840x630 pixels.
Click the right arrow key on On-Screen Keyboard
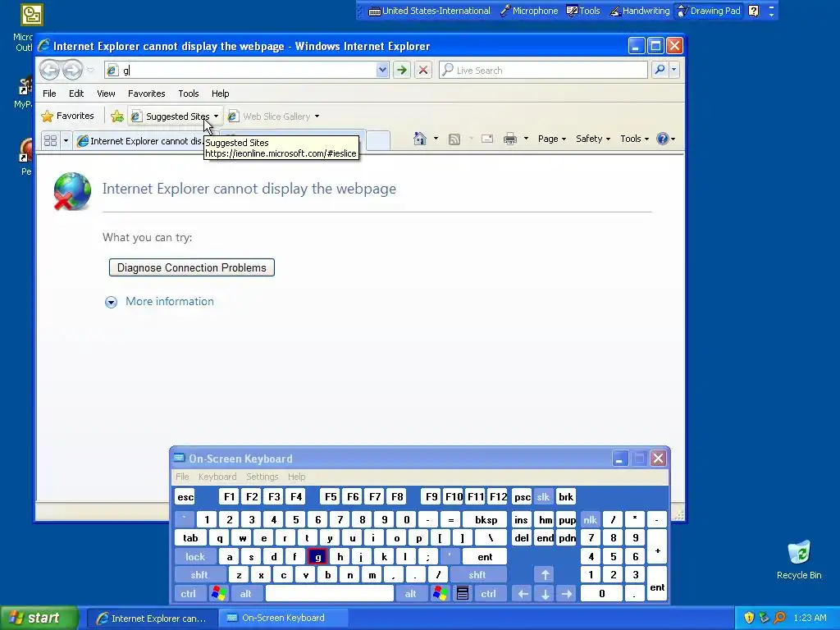[x=567, y=594]
